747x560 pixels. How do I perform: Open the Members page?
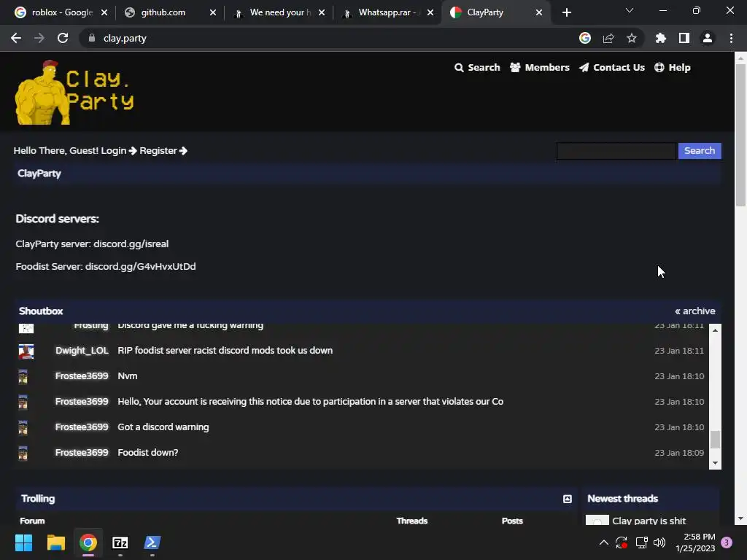click(540, 68)
